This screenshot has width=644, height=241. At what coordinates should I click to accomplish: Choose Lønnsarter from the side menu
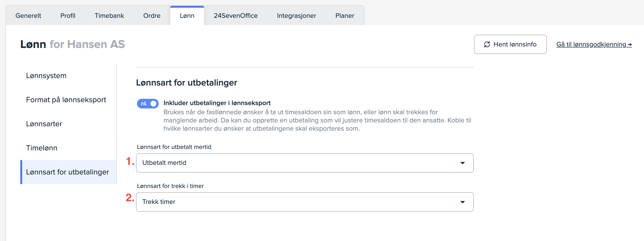click(x=44, y=124)
